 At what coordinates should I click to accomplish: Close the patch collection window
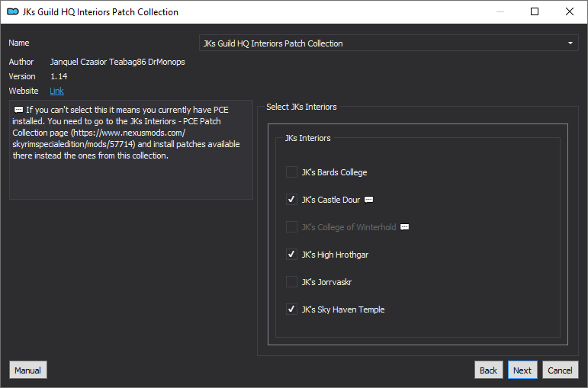[569, 11]
